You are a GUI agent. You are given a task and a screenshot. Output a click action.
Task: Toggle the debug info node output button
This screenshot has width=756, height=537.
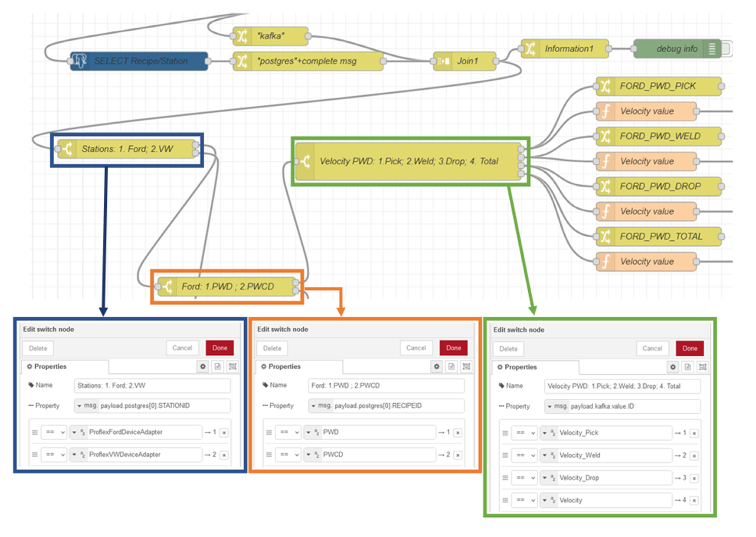pos(726,49)
